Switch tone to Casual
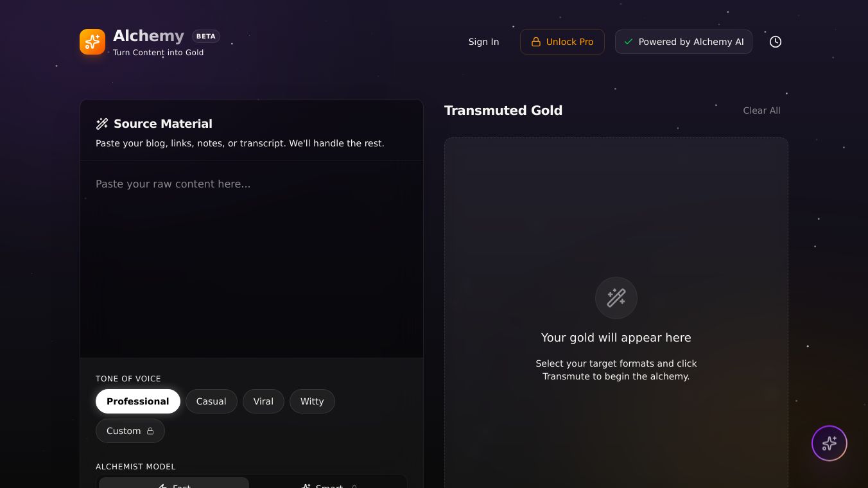868x488 pixels. 211,401
